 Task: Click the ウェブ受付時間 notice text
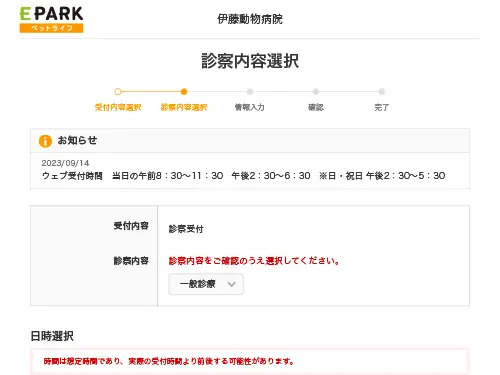(244, 176)
